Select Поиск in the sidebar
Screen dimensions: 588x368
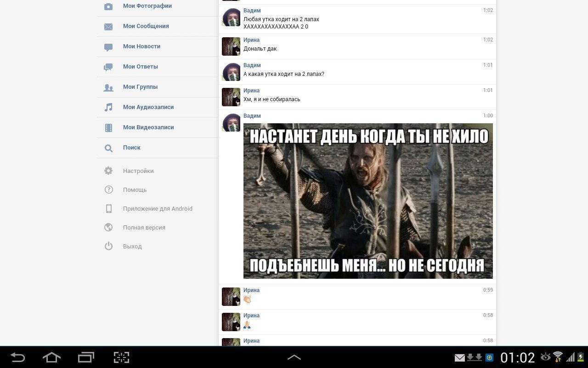[x=157, y=148]
